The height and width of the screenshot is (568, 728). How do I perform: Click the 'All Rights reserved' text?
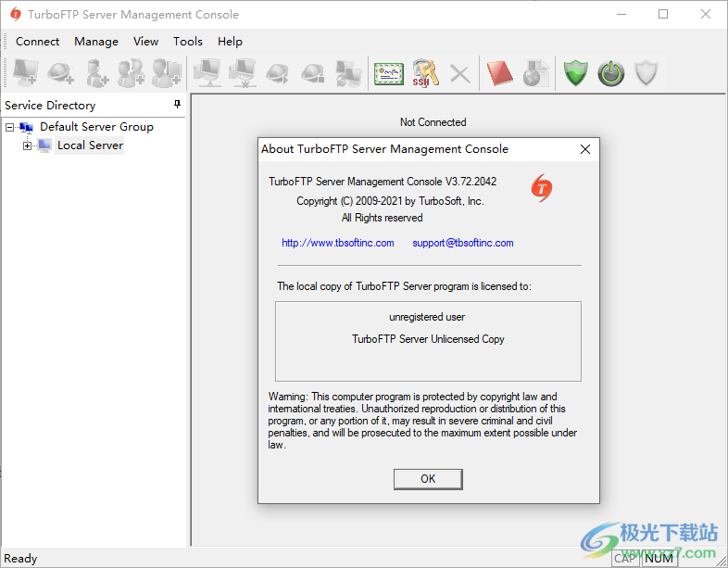(x=383, y=218)
